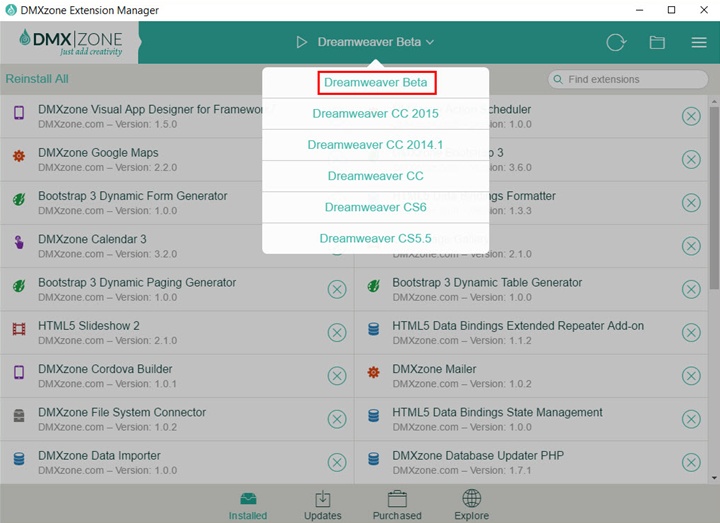
Task: Pick Dreamweaver CC option
Action: (x=376, y=176)
